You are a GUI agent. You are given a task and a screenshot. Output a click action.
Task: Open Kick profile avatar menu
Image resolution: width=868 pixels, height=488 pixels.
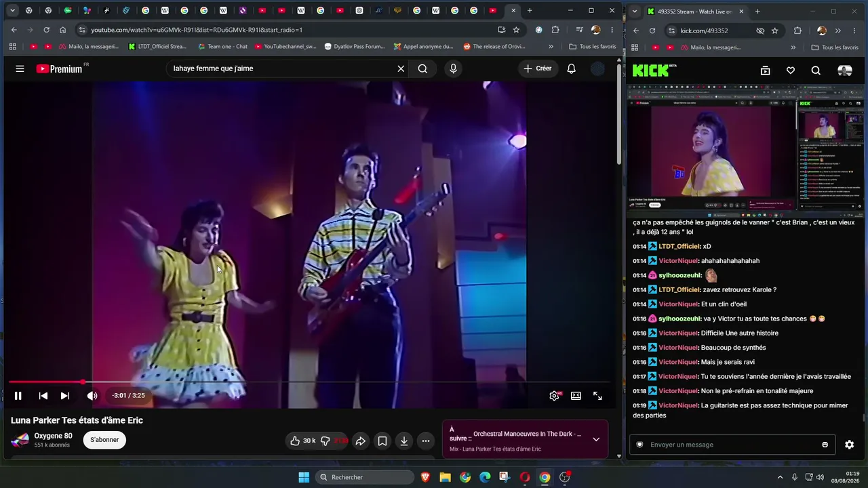point(844,70)
